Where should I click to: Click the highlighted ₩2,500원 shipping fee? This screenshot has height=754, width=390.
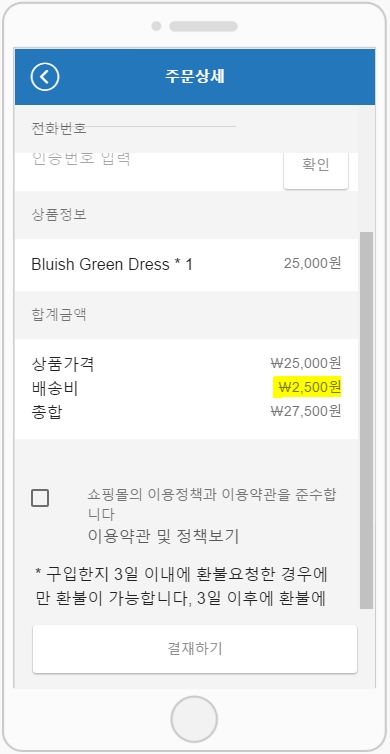click(x=307, y=387)
